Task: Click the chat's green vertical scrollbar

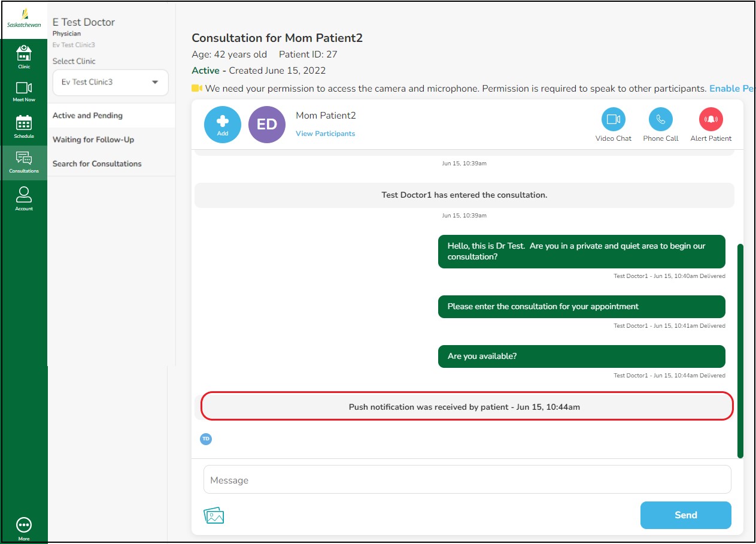Action: (x=740, y=350)
